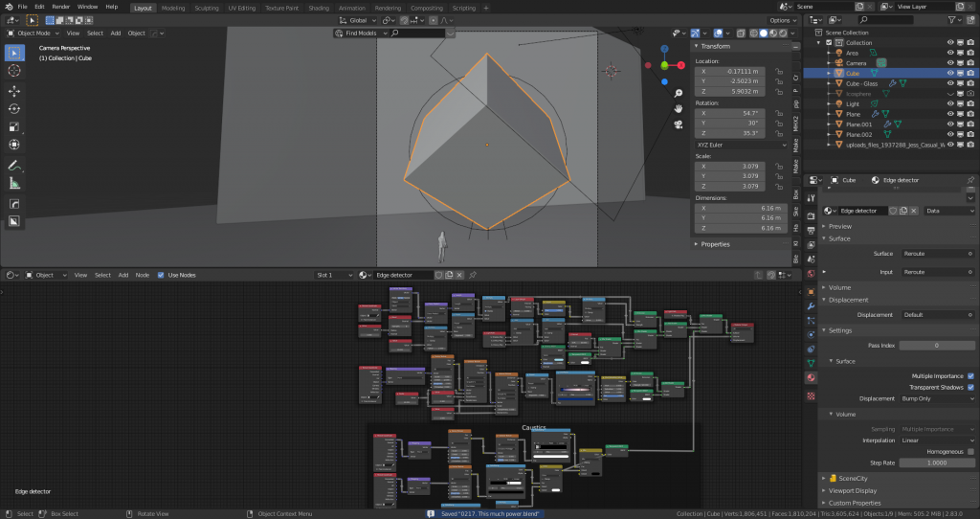Activate the Select Box tool
This screenshot has height=519, width=980.
pos(13,53)
